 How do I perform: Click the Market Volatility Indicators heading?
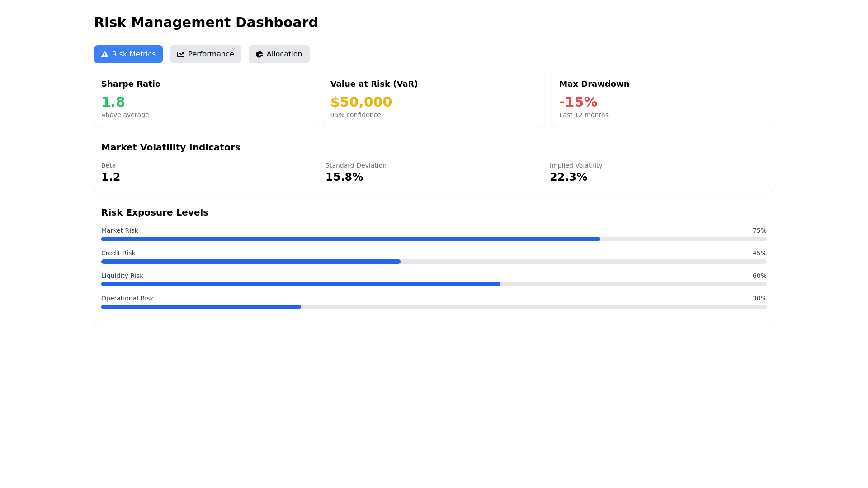[x=170, y=147]
